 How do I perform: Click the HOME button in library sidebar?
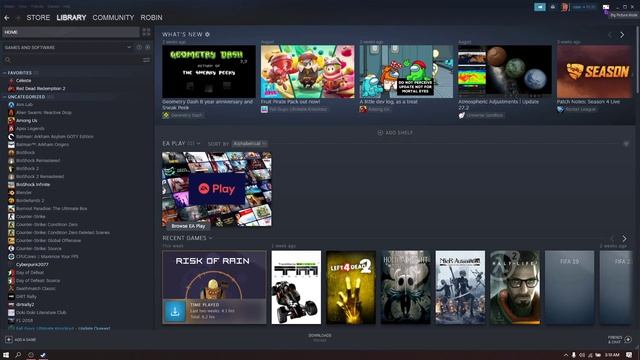pos(71,32)
